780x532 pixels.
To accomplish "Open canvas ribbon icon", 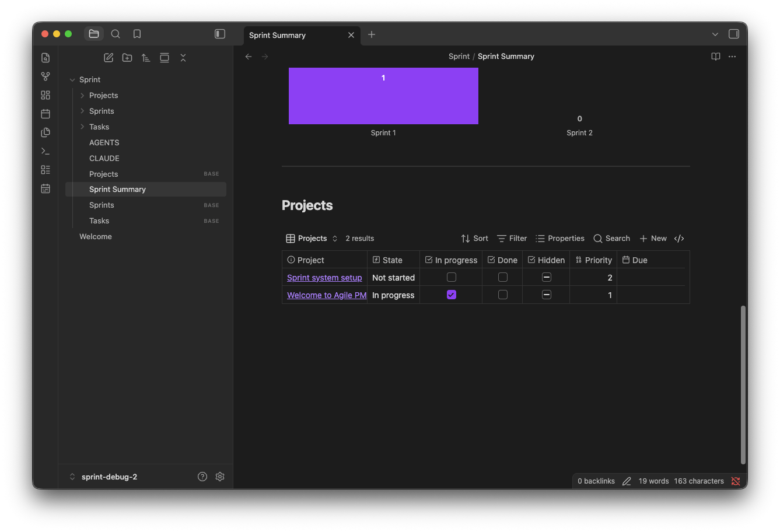I will tap(46, 95).
